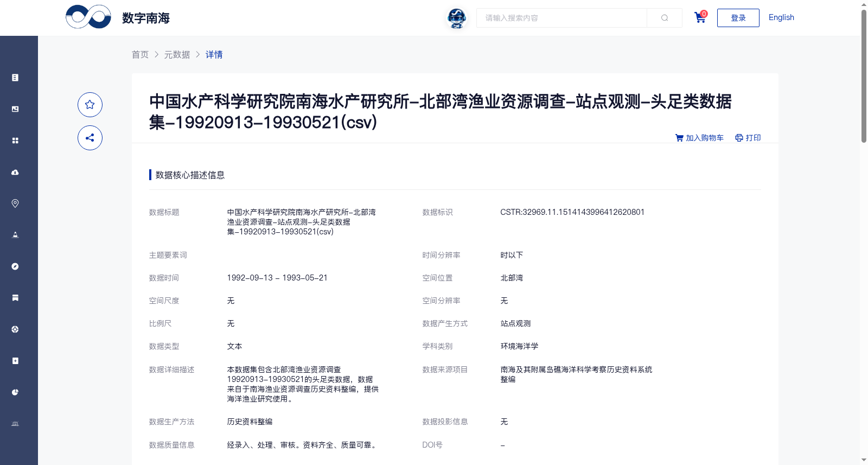868x465 pixels.
Task: Open the laptop monitor sidebar icon
Action: pyautogui.click(x=15, y=424)
